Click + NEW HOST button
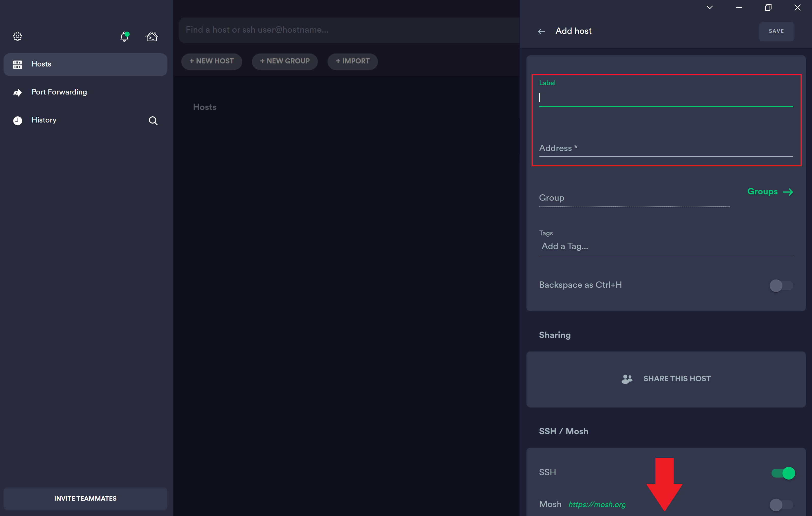The width and height of the screenshot is (812, 516). [211, 61]
